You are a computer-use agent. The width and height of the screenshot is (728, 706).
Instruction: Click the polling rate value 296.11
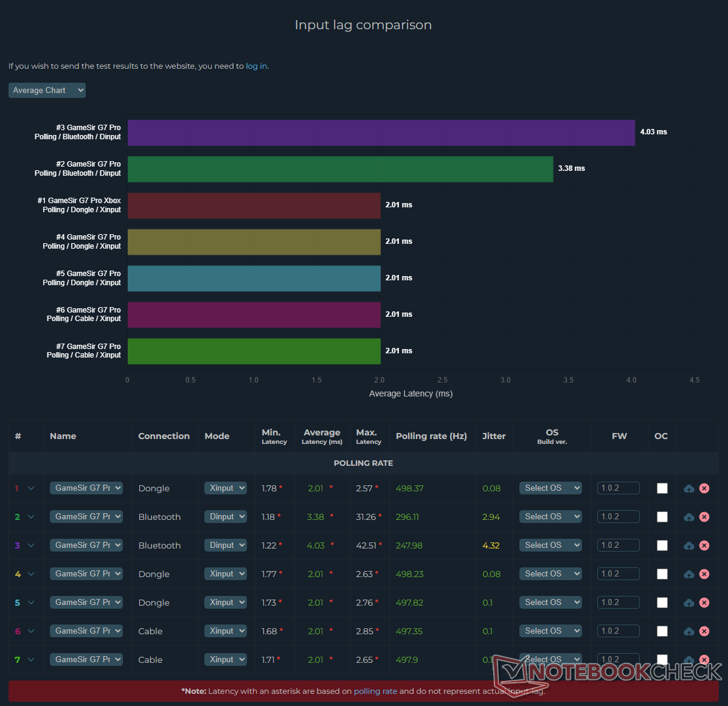tap(407, 517)
